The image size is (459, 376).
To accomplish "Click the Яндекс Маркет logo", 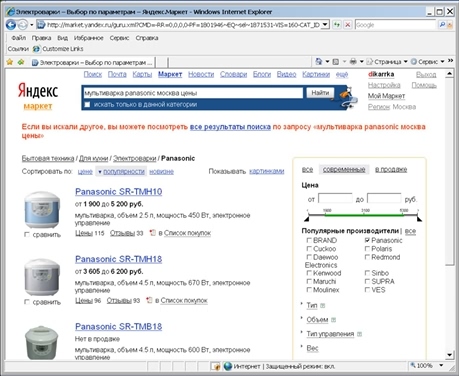I will click(x=38, y=96).
